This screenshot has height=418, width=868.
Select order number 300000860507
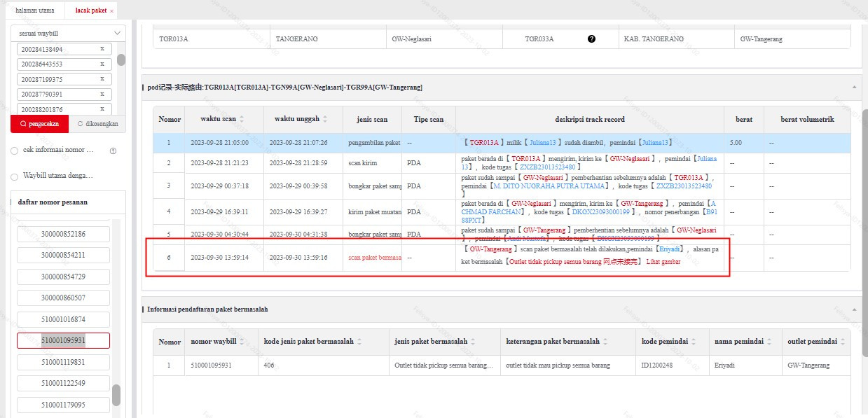pyautogui.click(x=63, y=298)
